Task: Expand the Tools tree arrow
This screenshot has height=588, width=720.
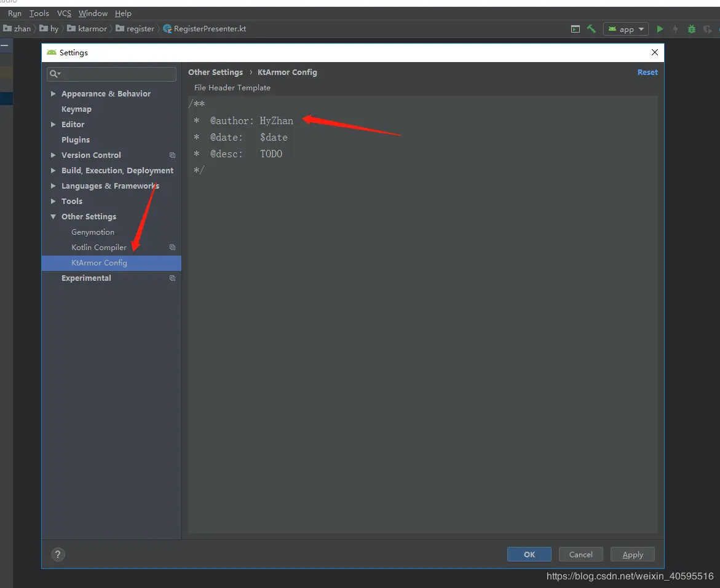Action: tap(53, 201)
